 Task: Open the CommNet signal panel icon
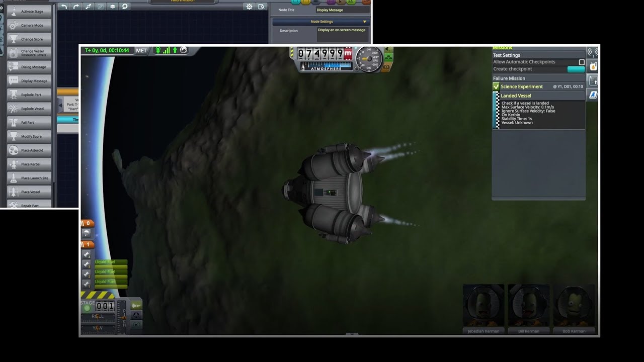click(593, 52)
